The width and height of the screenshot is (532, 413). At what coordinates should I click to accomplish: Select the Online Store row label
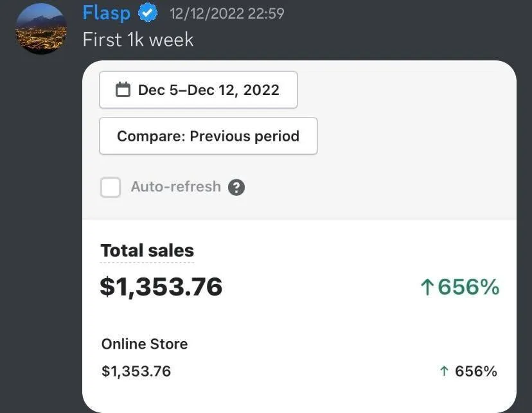pyautogui.click(x=145, y=344)
